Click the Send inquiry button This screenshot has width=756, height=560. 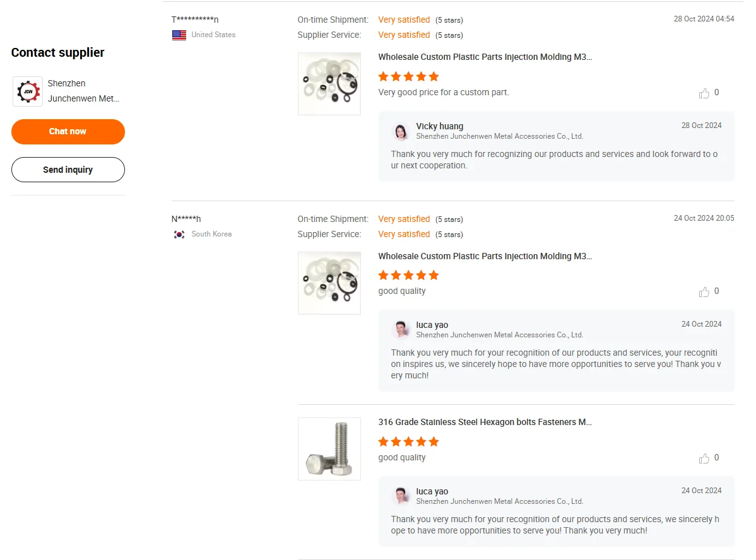point(68,170)
